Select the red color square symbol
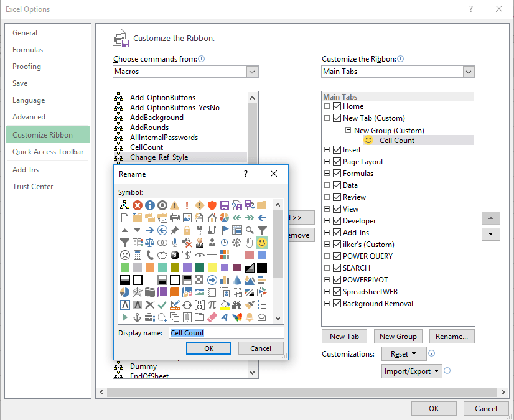The width and height of the screenshot is (514, 420). 251,254
